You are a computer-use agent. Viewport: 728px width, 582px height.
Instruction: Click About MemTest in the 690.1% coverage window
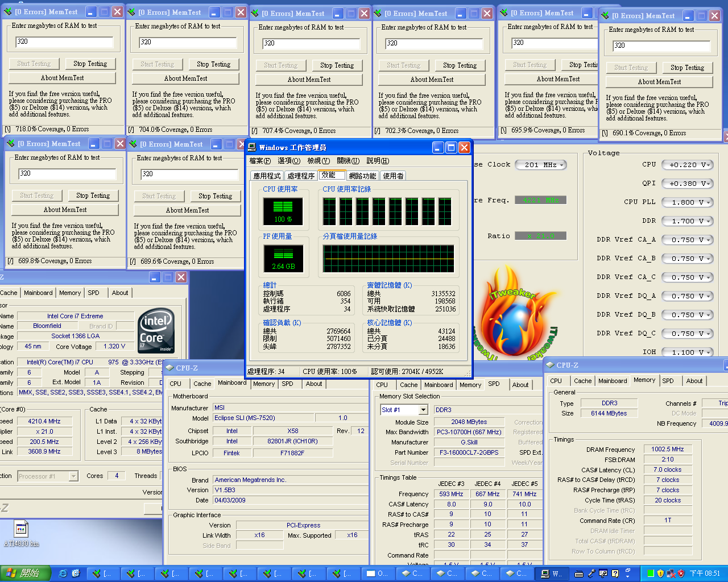coord(659,82)
